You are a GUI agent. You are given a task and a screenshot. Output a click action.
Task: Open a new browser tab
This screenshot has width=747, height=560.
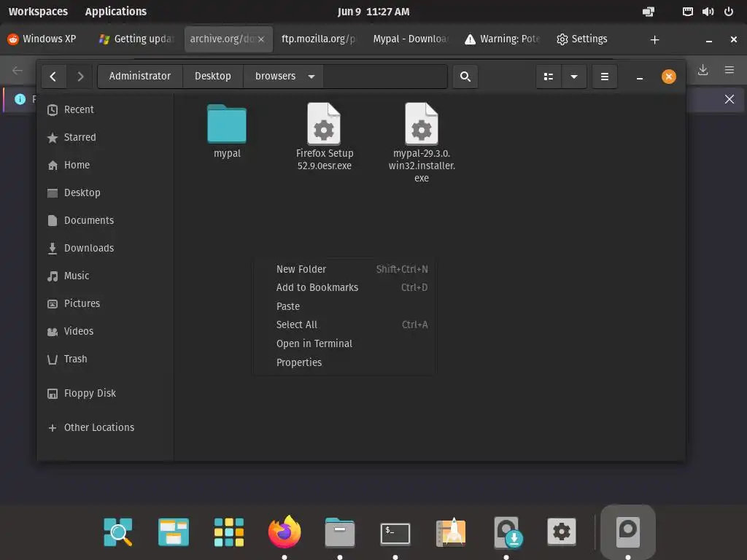point(654,40)
